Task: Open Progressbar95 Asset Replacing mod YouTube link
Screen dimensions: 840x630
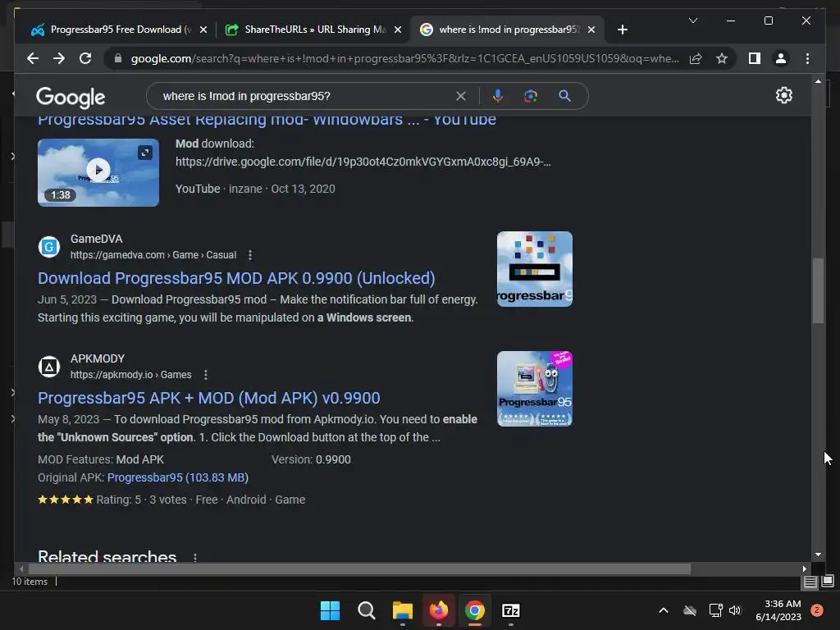Action: [x=267, y=120]
